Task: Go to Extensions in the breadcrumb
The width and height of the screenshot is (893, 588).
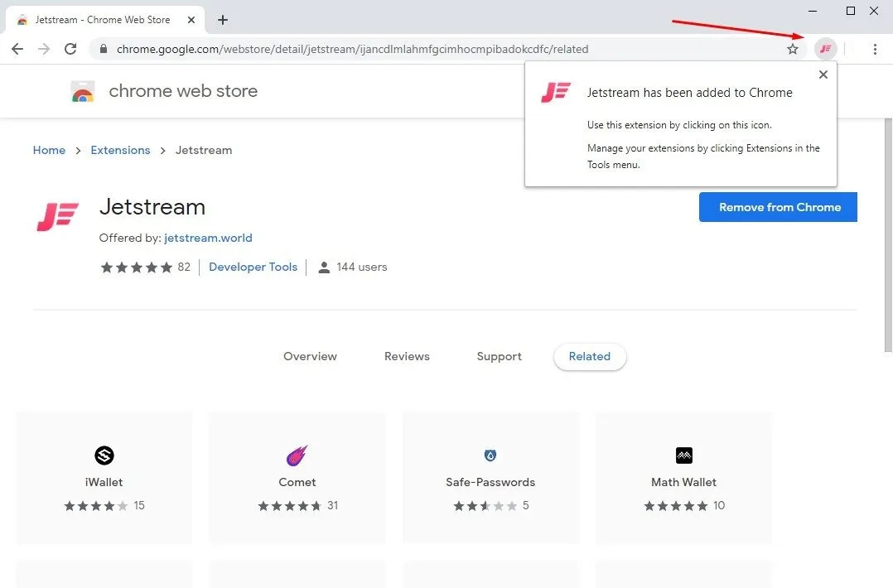Action: [x=120, y=150]
